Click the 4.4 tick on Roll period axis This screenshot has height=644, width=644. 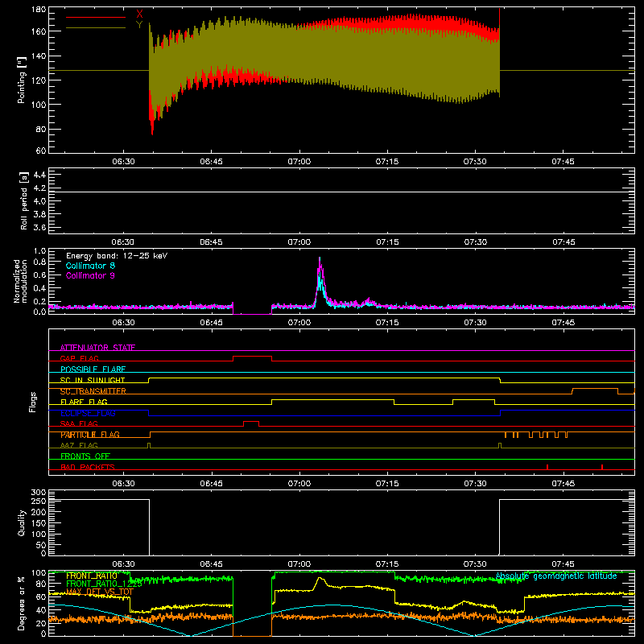tap(39, 175)
